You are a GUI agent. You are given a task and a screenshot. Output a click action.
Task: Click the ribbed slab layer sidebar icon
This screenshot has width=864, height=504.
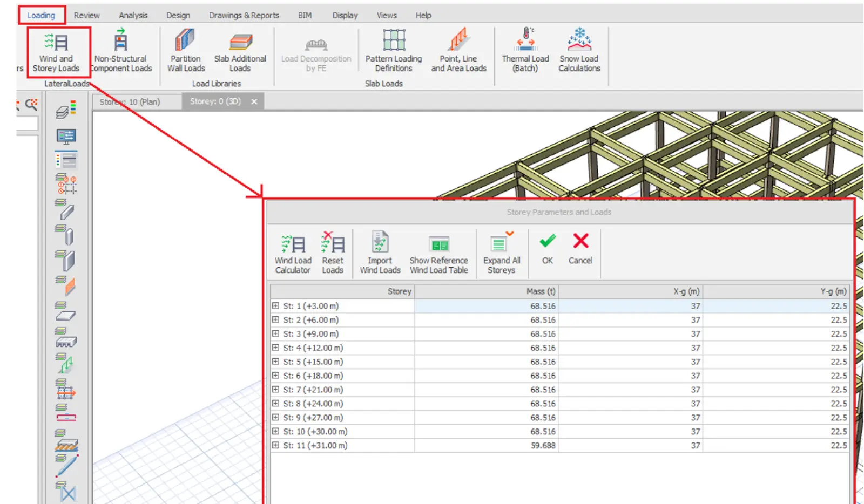tap(66, 338)
